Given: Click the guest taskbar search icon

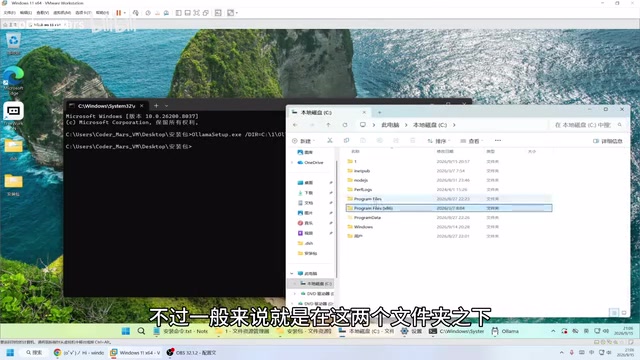Looking at the screenshot, I should point(141,331).
